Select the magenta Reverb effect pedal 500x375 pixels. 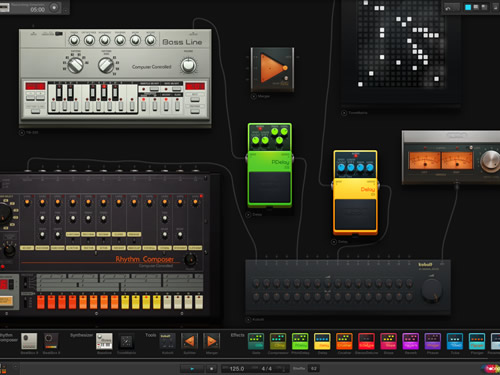(410, 341)
